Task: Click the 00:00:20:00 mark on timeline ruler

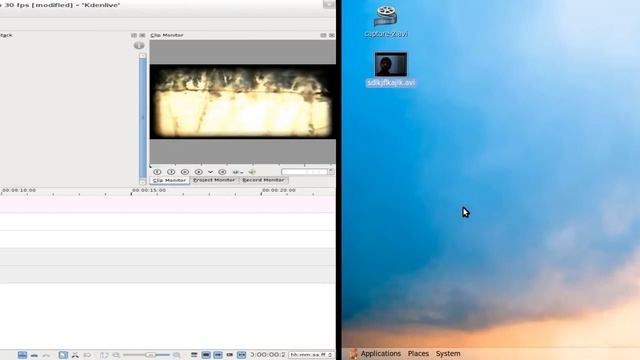Action: pos(278,191)
